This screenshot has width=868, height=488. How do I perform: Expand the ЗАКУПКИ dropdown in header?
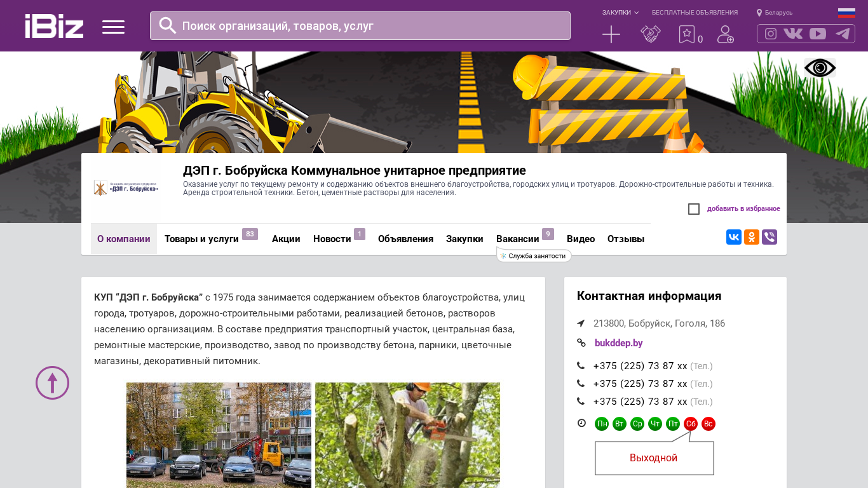click(x=620, y=13)
